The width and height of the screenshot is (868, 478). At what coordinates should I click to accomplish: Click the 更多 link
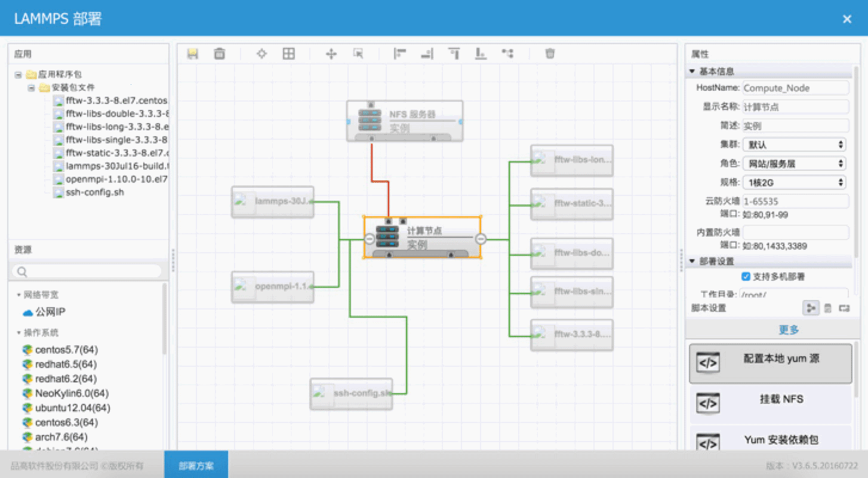pos(789,330)
